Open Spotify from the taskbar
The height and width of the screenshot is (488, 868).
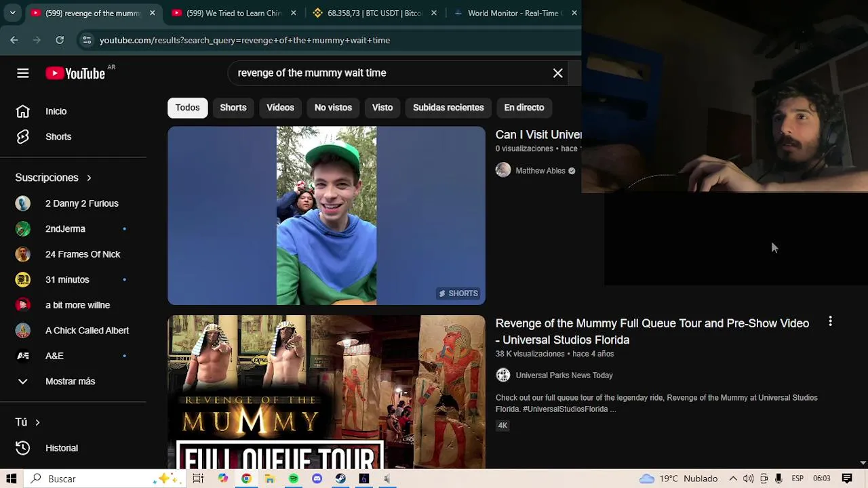(x=293, y=479)
